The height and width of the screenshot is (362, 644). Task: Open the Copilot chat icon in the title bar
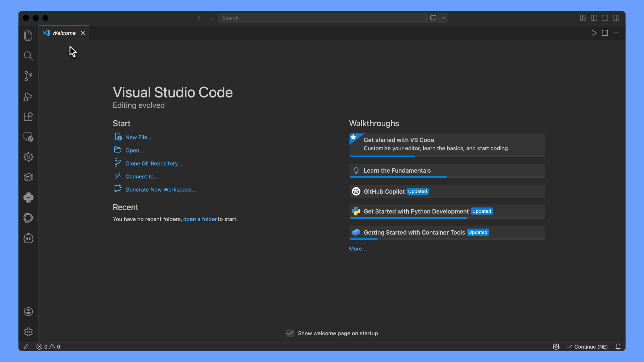pyautogui.click(x=433, y=18)
